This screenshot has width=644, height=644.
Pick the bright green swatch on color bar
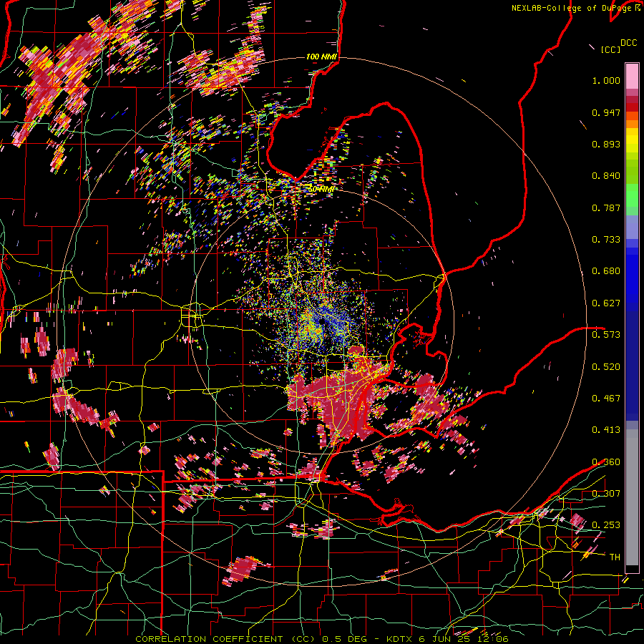(632, 195)
